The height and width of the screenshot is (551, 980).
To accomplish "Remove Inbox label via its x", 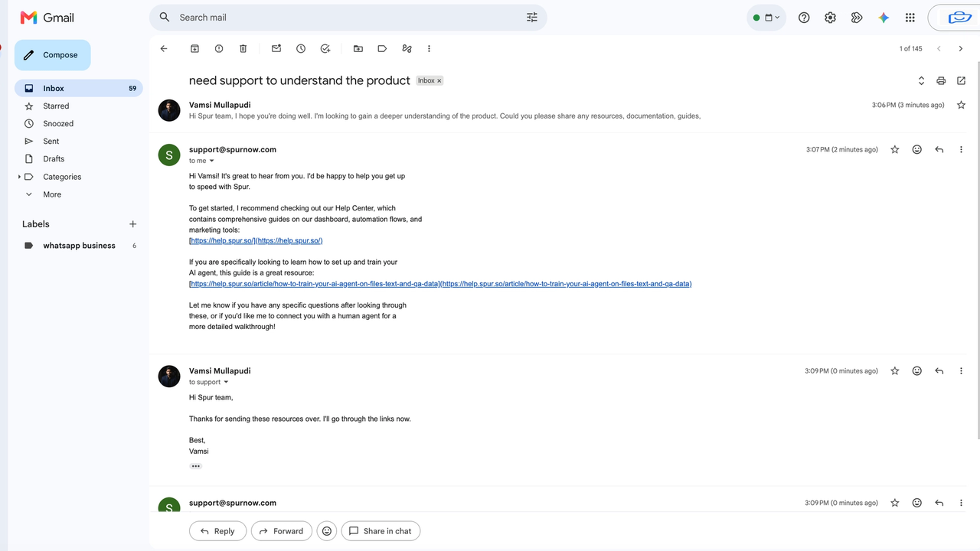I will pyautogui.click(x=439, y=80).
